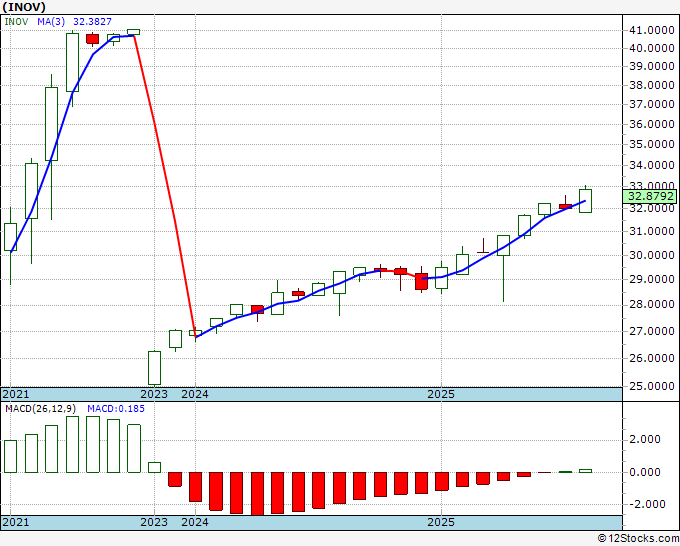The width and height of the screenshot is (680, 546).
Task: Click the 28.0000 price axis label
Action: pyautogui.click(x=651, y=304)
